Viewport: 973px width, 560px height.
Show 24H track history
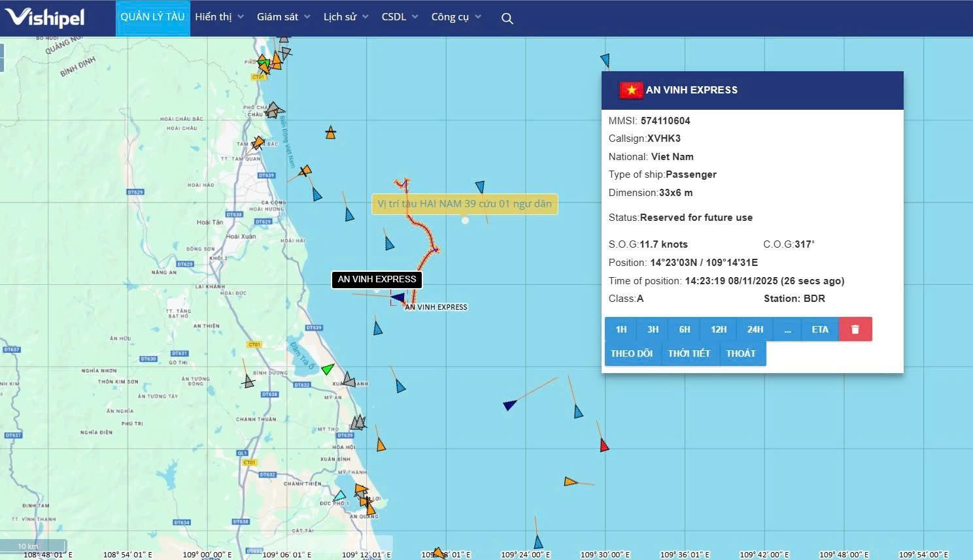[755, 329]
